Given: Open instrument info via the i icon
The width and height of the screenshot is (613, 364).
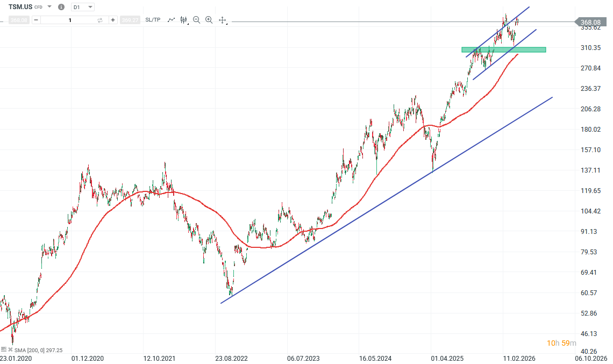Looking at the screenshot, I should [61, 7].
